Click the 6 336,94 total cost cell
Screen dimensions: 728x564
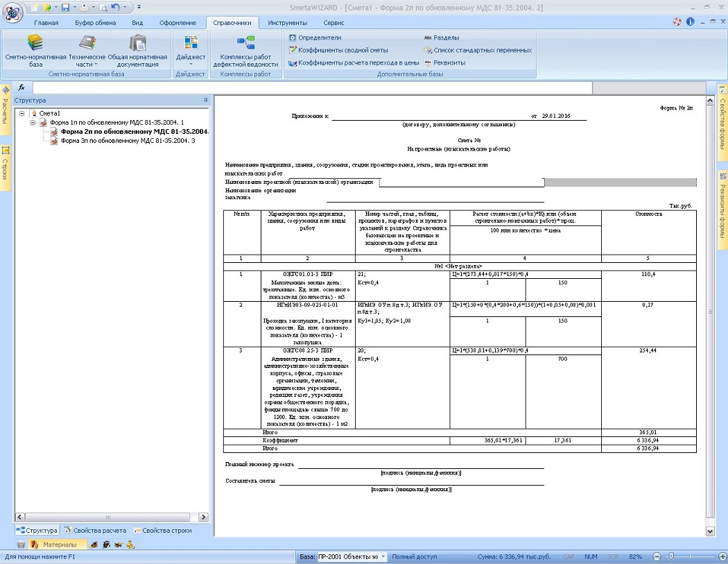tap(648, 448)
